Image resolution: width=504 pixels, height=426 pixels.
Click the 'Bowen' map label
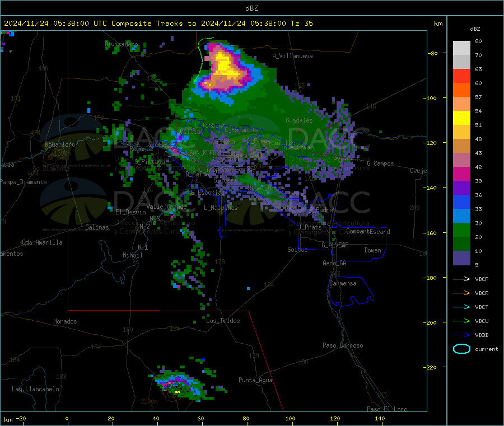[373, 250]
